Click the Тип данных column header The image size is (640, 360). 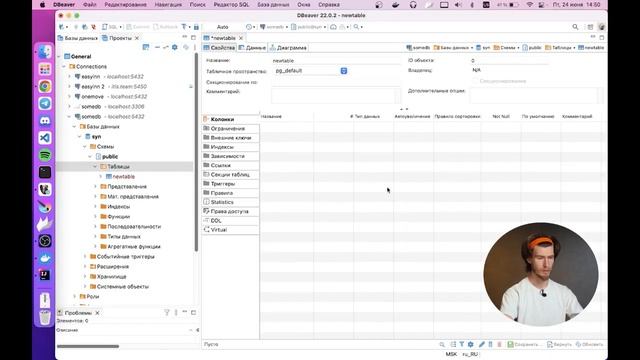click(x=367, y=117)
